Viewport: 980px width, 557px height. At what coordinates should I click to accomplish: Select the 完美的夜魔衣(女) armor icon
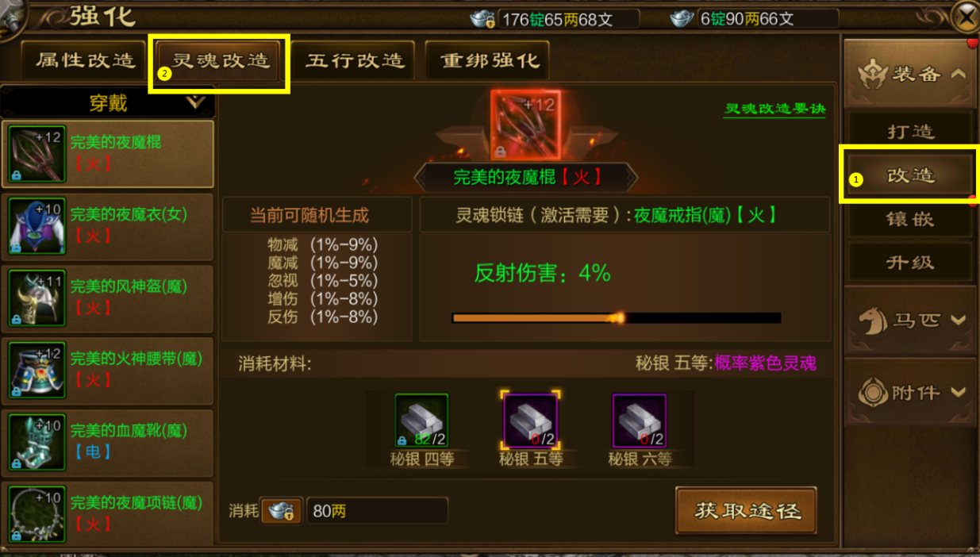pyautogui.click(x=37, y=226)
